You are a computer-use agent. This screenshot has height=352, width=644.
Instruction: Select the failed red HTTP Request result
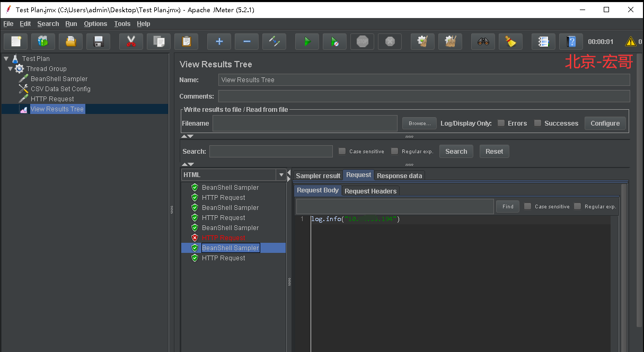(224, 238)
